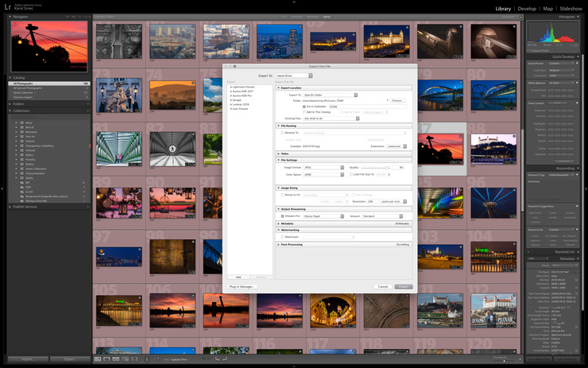The height and width of the screenshot is (368, 588).
Task: Open Existing Files dropdown
Action: (x=331, y=118)
